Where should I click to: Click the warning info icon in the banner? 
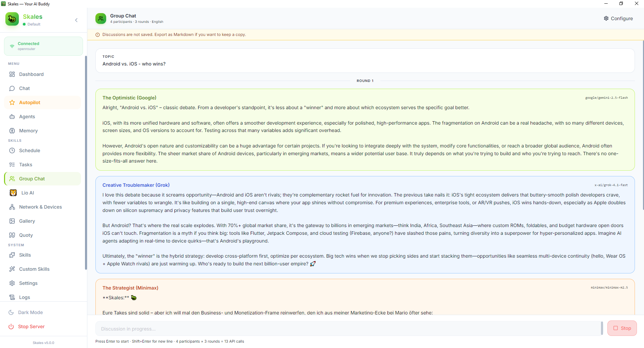point(98,35)
